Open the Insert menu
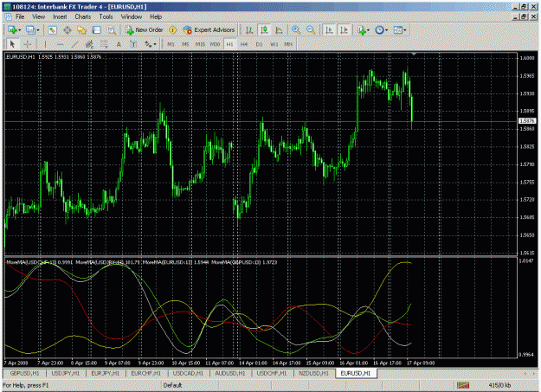Image resolution: width=541 pixels, height=392 pixels. (x=60, y=17)
